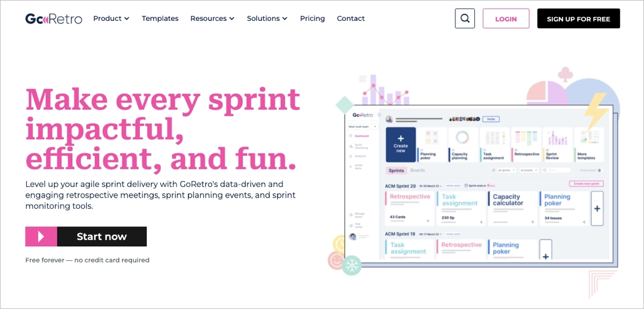Click the pink play arrow beside Start now
The width and height of the screenshot is (644, 309).
click(x=41, y=237)
